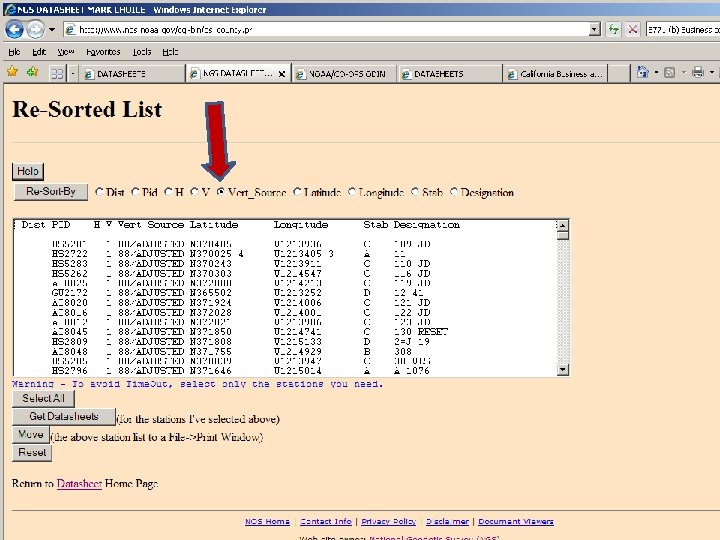The width and height of the screenshot is (720, 540).
Task: Open the Favorites menu
Action: pos(103,52)
